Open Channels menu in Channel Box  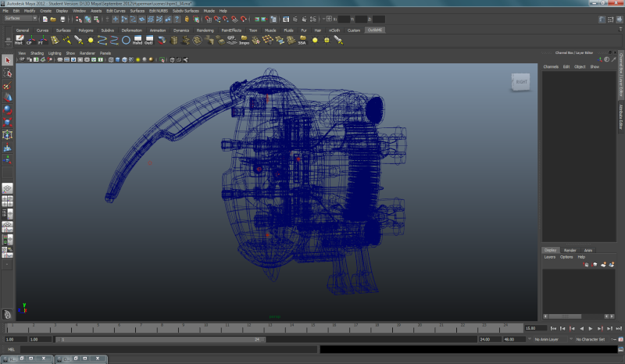(x=551, y=67)
